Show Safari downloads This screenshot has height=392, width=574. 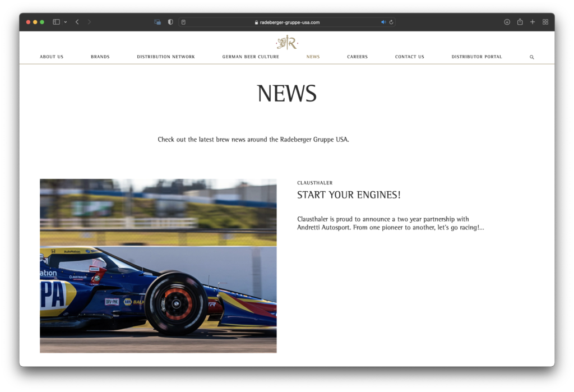pyautogui.click(x=506, y=21)
